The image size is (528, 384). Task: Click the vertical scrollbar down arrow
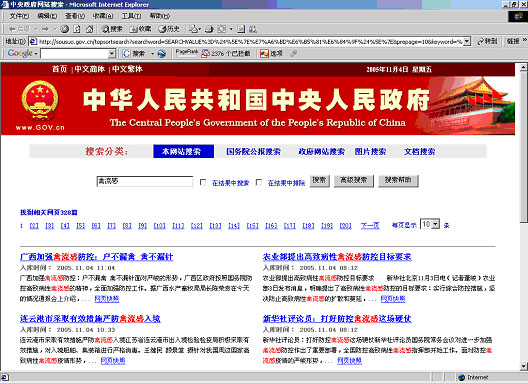523,366
